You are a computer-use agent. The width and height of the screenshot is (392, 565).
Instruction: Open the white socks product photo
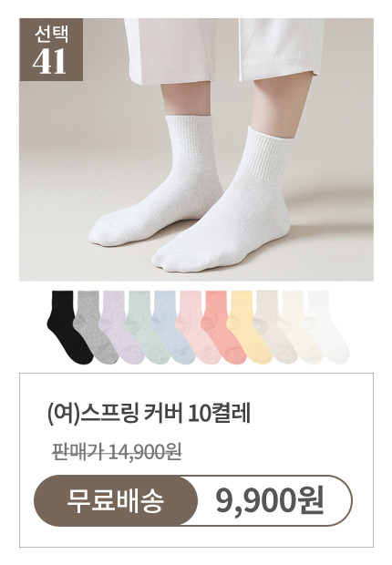point(196,149)
